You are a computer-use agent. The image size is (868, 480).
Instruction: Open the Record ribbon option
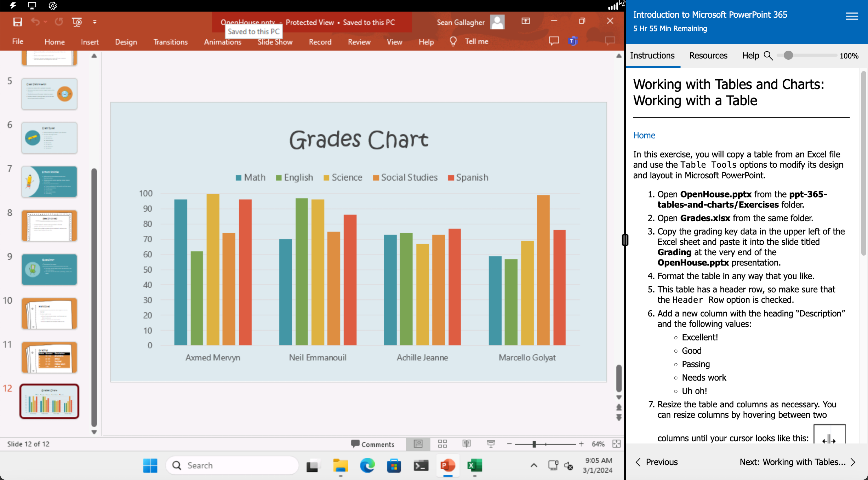320,41
